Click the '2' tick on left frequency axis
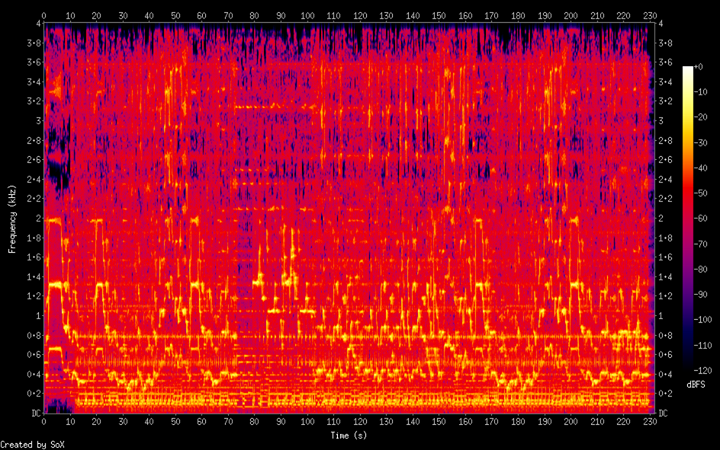 [x=38, y=218]
